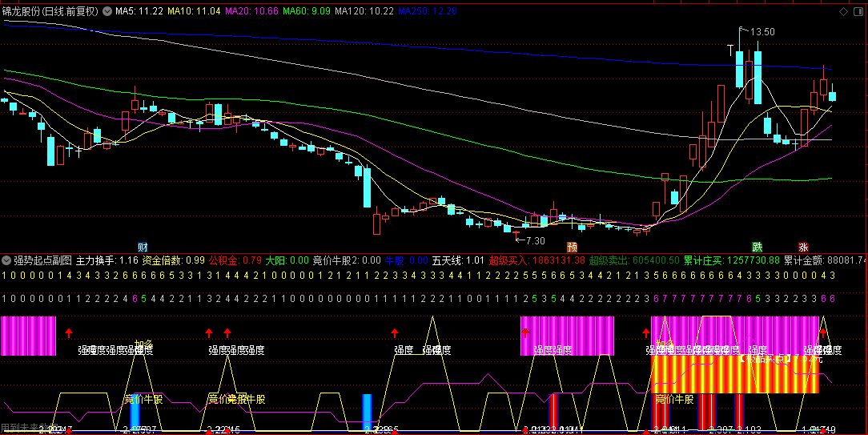Click the MA60: 9.09 label
This screenshot has height=435, width=868.
point(307,11)
